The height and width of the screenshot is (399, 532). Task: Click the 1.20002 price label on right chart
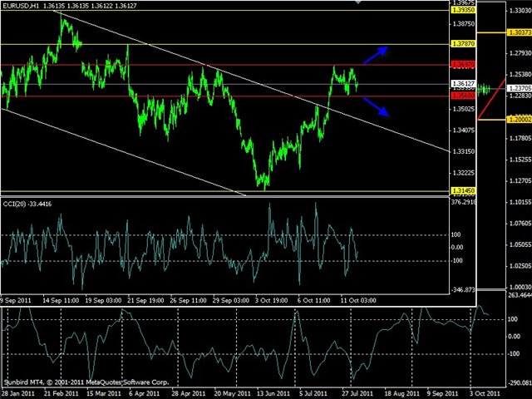click(x=516, y=120)
